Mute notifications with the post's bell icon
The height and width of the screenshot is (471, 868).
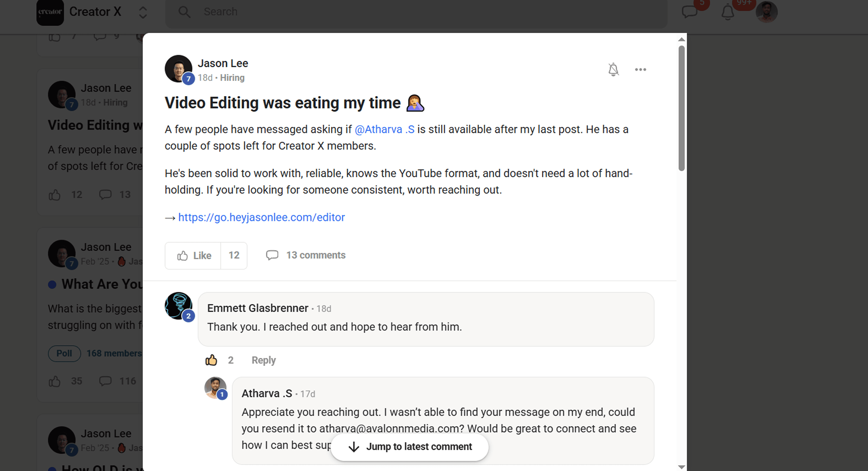pos(613,70)
